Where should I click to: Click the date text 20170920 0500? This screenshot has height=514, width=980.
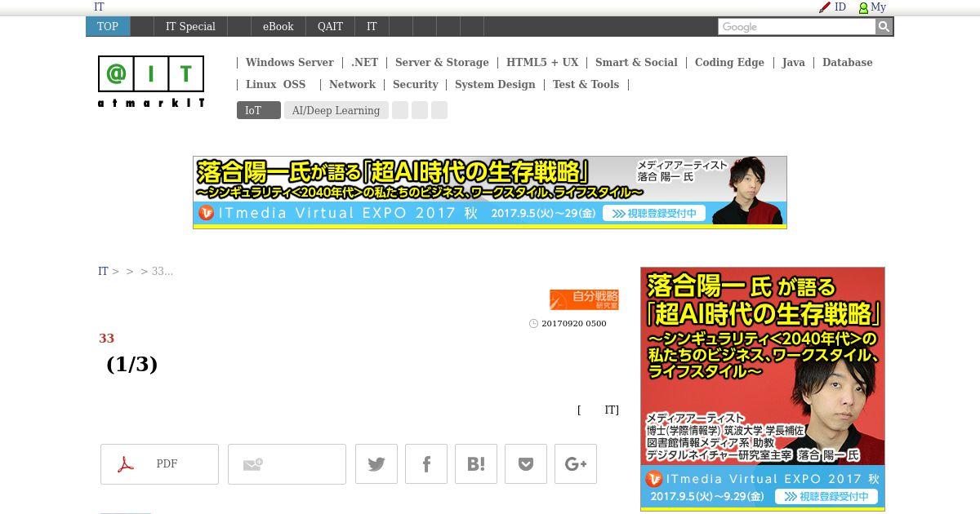574,324
